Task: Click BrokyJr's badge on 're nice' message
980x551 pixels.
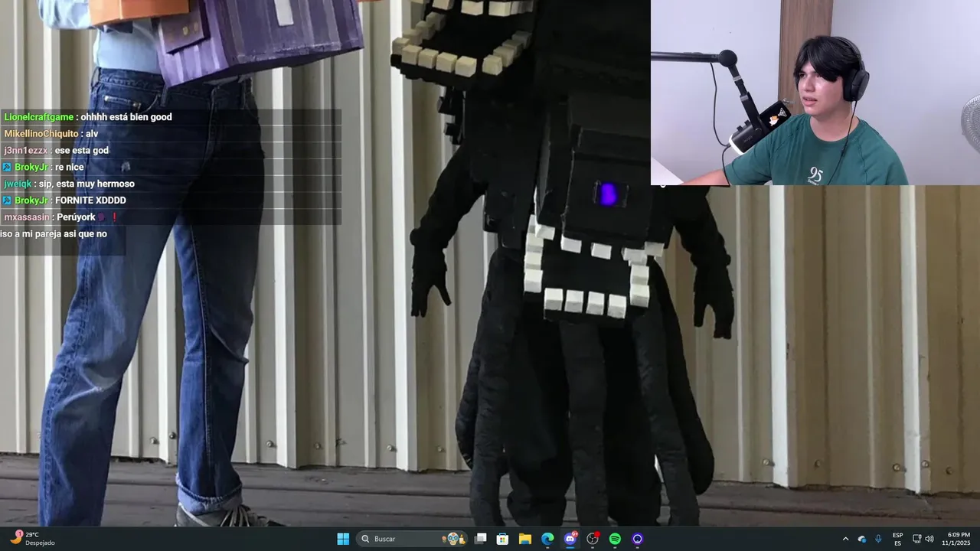Action: pyautogui.click(x=7, y=167)
